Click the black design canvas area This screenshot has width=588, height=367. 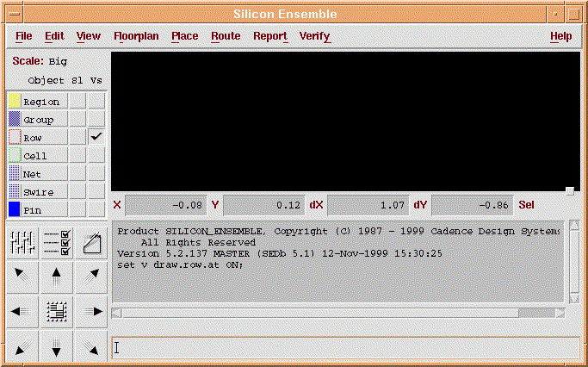tap(345, 121)
